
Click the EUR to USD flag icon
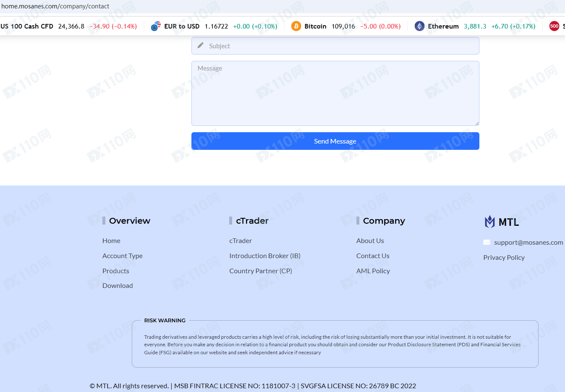156,26
